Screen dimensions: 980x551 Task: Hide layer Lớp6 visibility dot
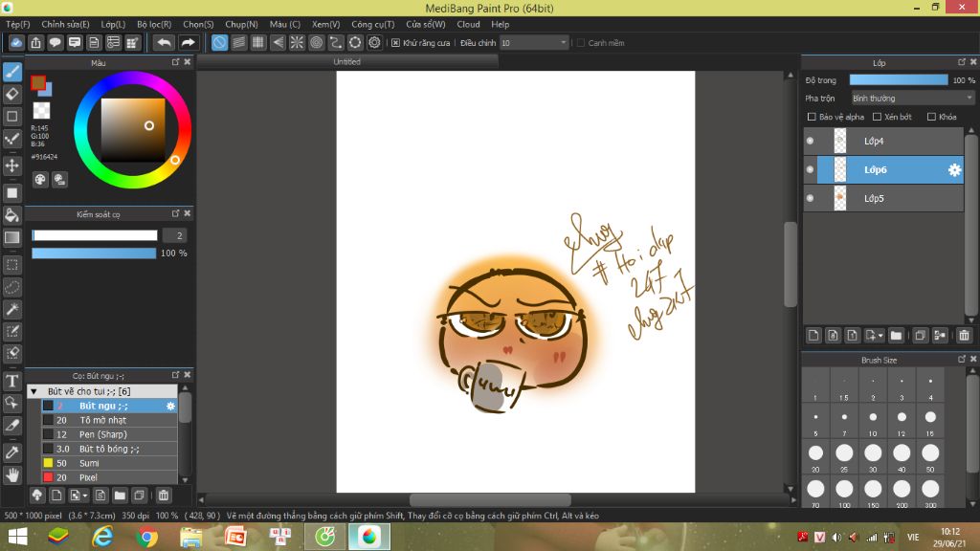(x=810, y=169)
